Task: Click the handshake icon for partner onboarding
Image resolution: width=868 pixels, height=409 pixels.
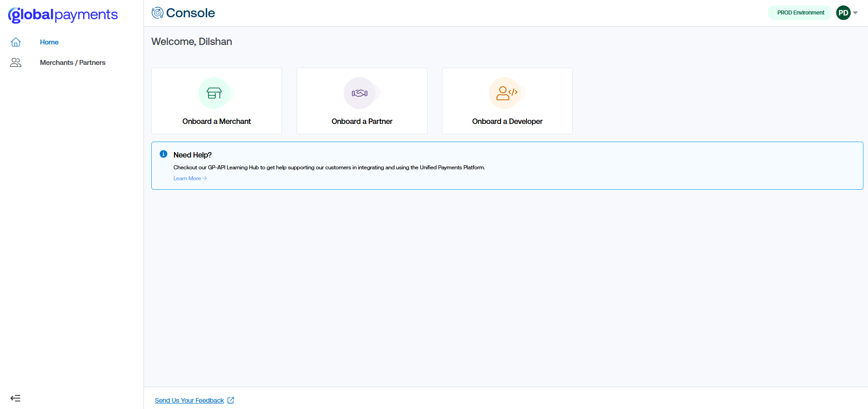Action: (359, 93)
